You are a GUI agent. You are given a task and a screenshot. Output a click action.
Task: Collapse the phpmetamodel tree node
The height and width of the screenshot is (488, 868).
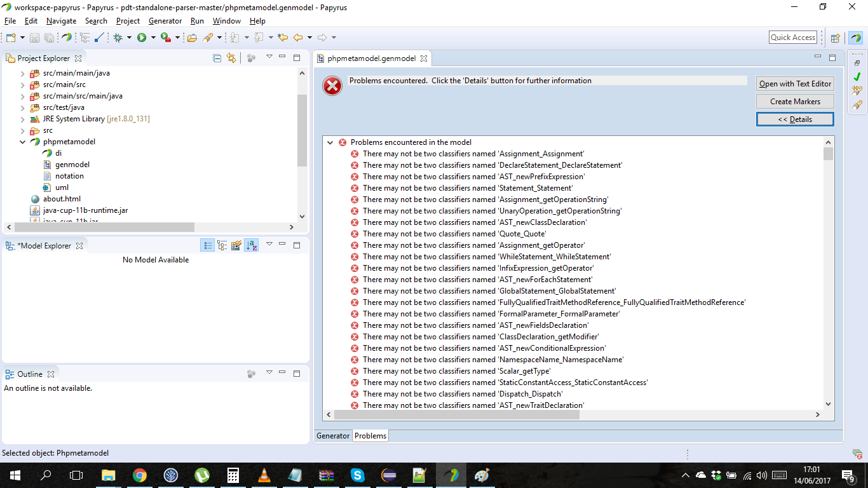click(23, 142)
